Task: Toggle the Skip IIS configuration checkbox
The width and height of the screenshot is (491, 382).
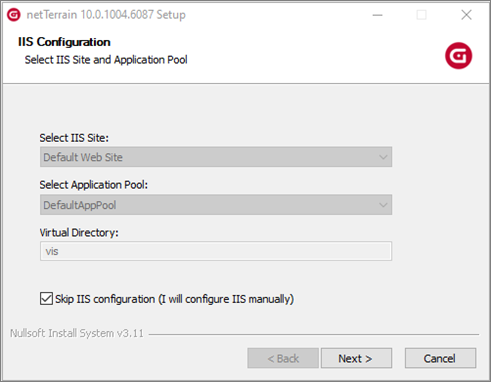Action: coord(46,298)
